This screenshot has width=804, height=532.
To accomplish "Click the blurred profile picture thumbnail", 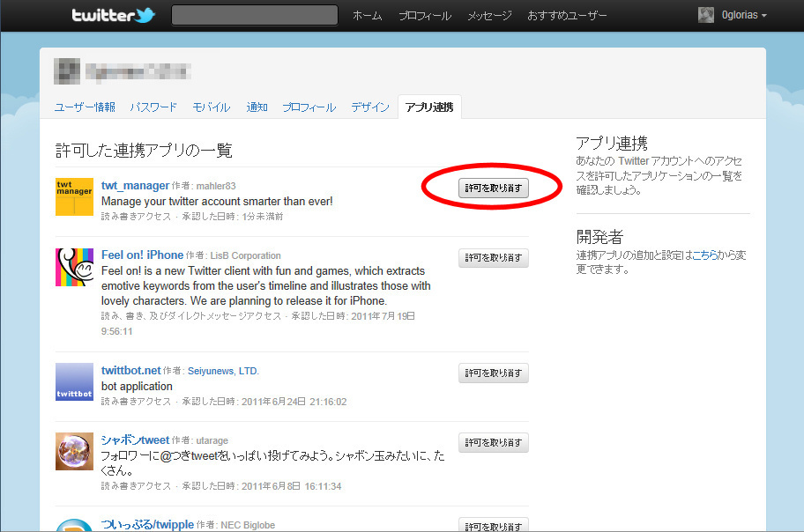I will click(67, 71).
